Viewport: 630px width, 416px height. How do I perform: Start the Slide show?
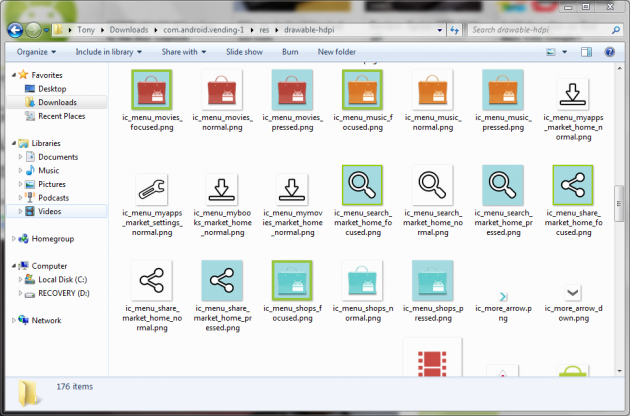pos(244,51)
